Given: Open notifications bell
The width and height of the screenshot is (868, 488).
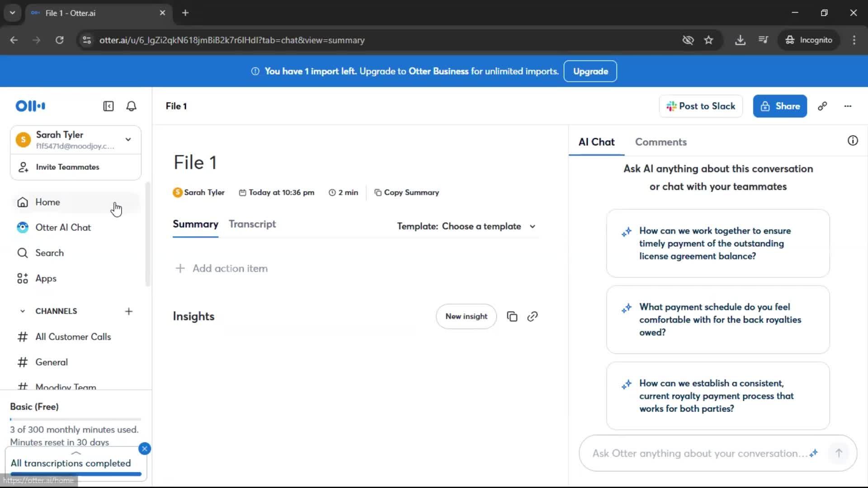Looking at the screenshot, I should click(131, 106).
